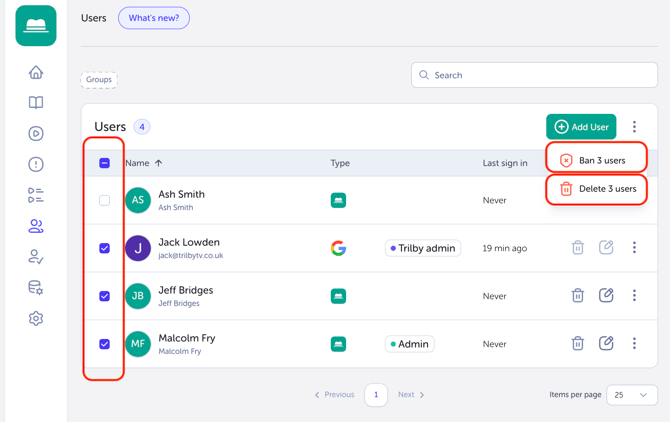Screen dimensions: 670x422
Task: Click the Groups filter chip
Action: [x=99, y=79]
